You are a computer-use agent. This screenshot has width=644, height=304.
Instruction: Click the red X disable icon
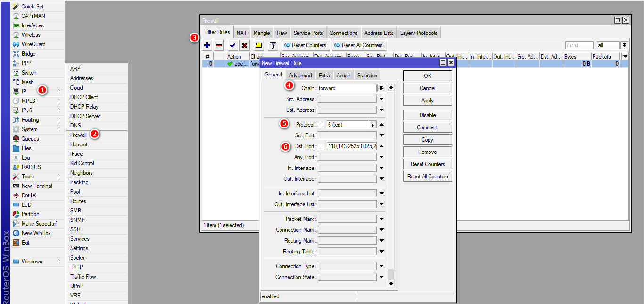click(244, 45)
